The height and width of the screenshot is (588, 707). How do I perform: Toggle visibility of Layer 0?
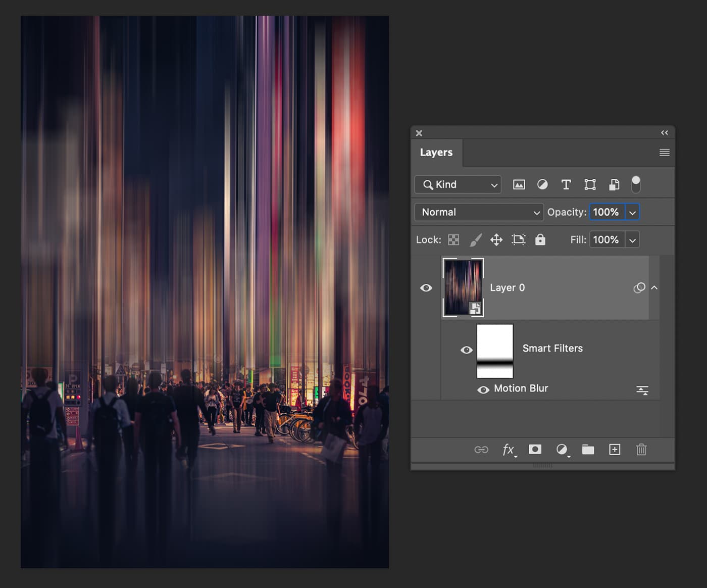click(x=427, y=287)
